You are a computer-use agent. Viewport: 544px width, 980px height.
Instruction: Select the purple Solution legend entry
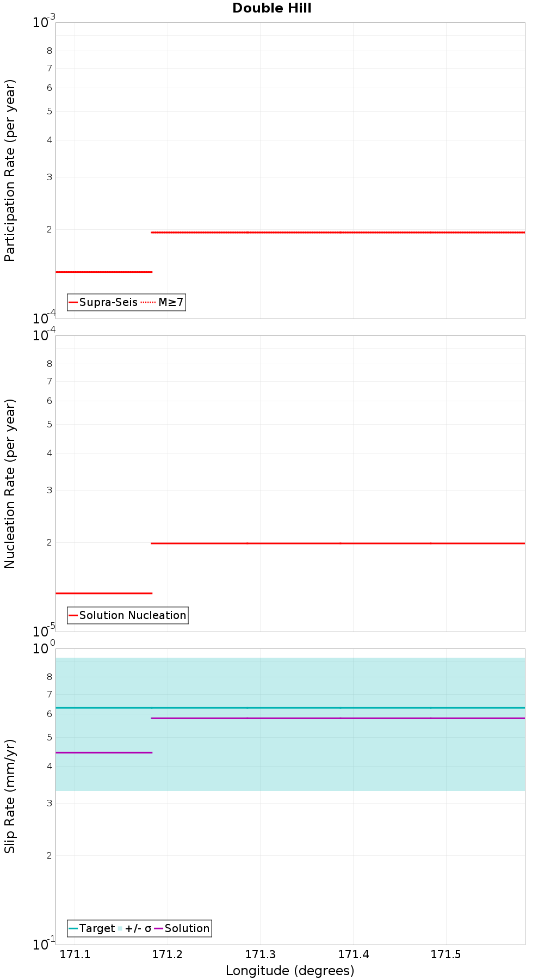click(x=182, y=928)
